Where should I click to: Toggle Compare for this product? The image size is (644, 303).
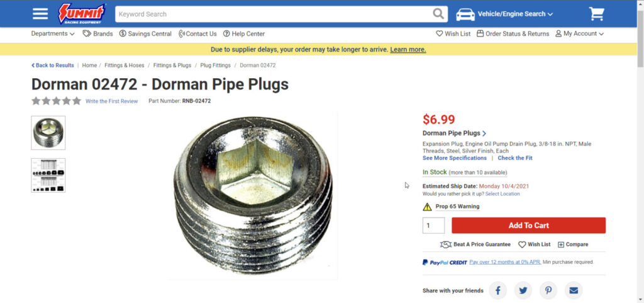573,244
